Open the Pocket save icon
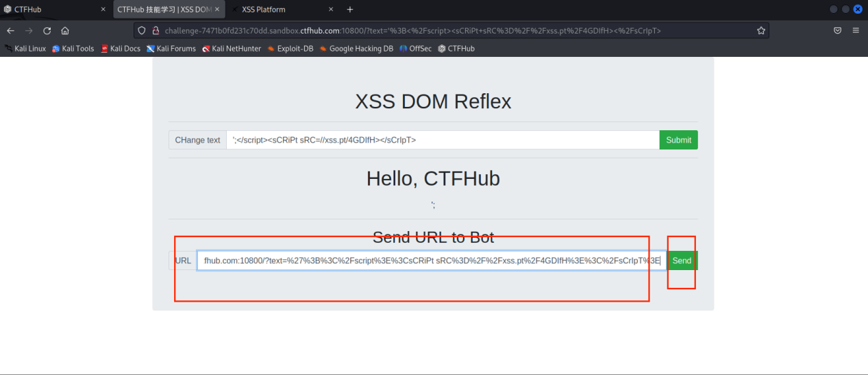 tap(838, 31)
